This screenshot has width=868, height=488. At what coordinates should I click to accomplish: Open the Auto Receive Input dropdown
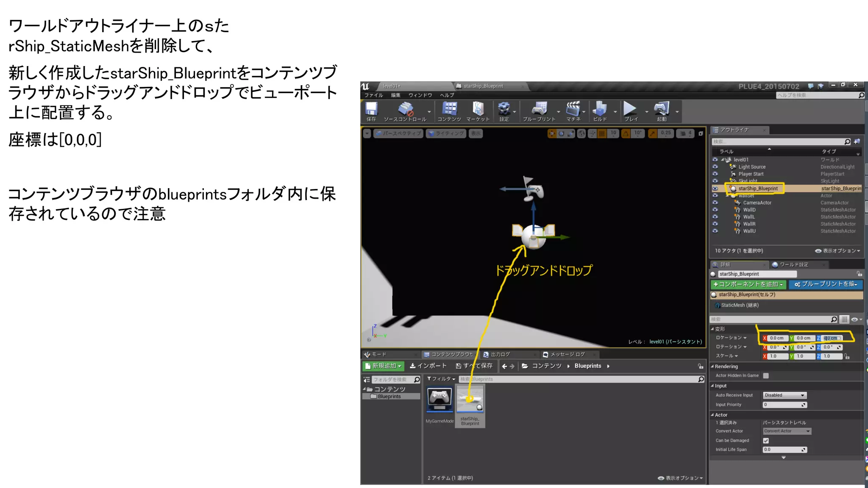785,395
